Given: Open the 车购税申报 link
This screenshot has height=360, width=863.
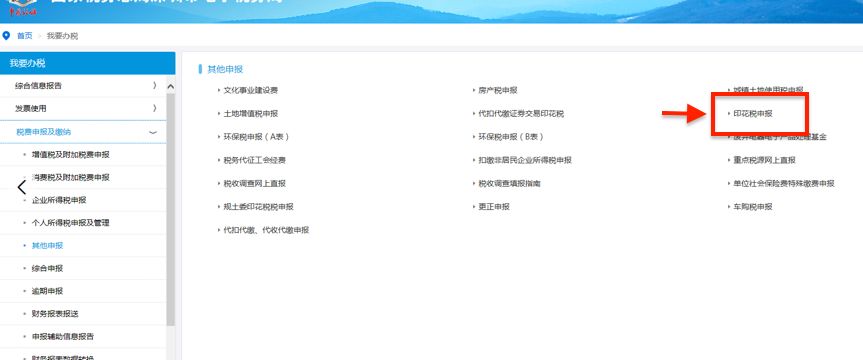Looking at the screenshot, I should click(x=753, y=207).
